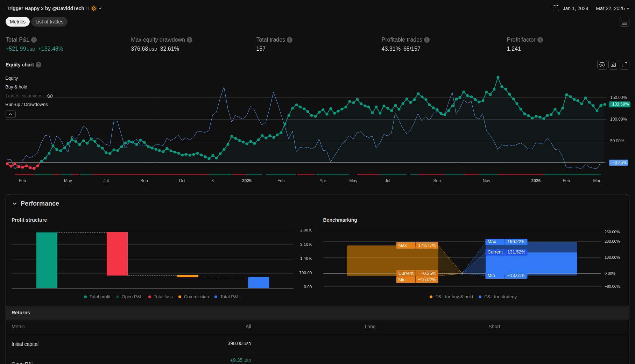Take a snapshot with the camera icon

(x=613, y=65)
